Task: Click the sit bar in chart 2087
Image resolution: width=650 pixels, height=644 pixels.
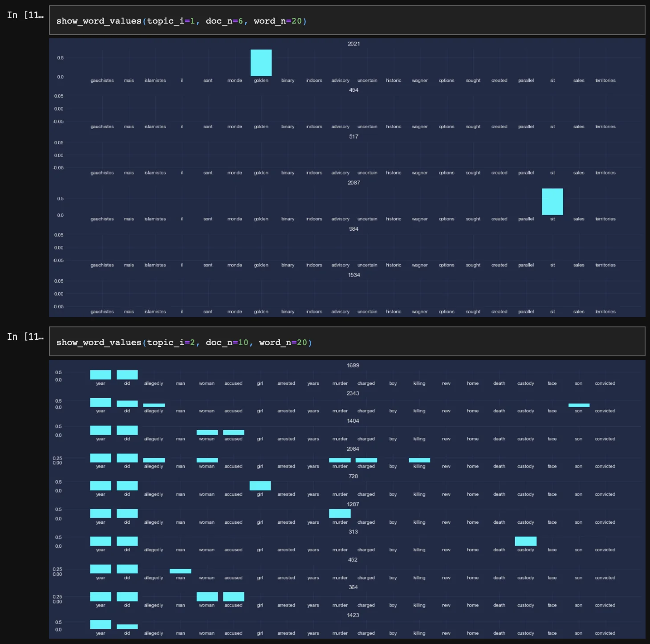Action: coord(552,202)
